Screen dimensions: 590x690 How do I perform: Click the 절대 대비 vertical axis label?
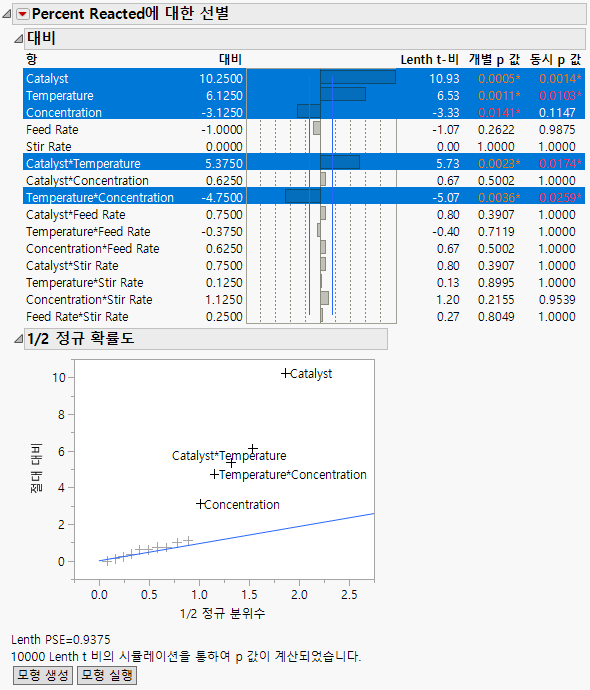tap(37, 468)
